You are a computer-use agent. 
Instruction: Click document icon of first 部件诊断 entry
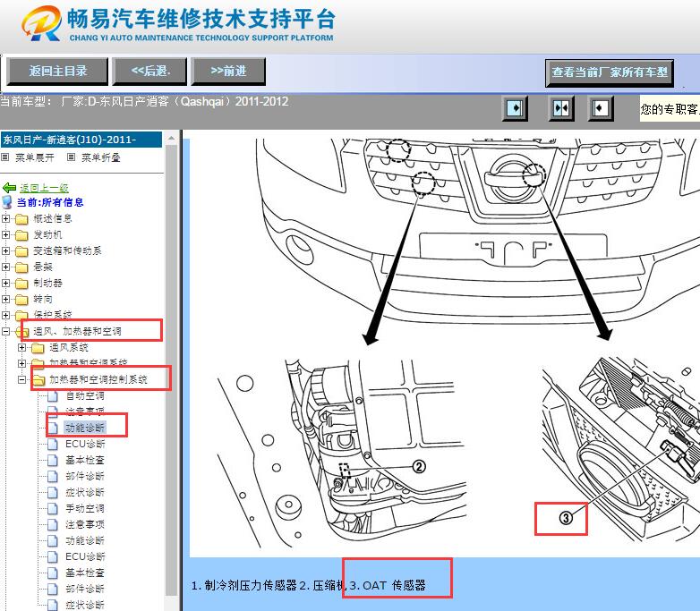click(x=53, y=476)
